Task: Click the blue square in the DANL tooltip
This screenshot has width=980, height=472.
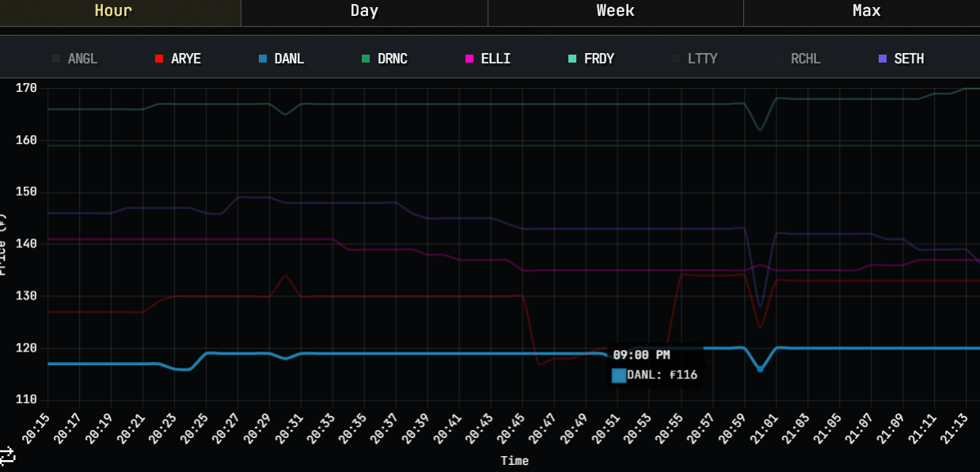Action: point(619,375)
